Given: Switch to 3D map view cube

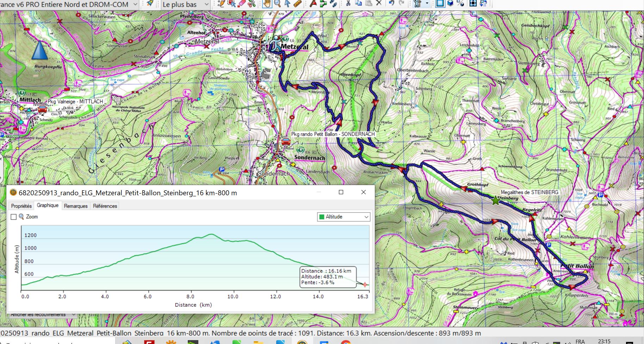Looking at the screenshot, I should (450, 4).
